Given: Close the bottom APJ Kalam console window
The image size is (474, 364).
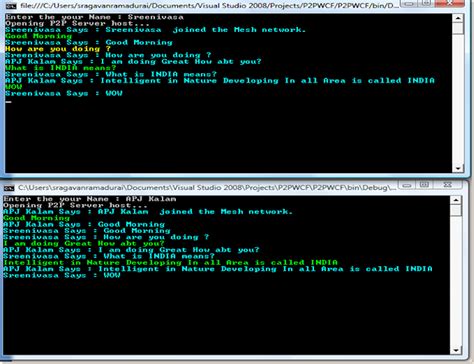Looking at the screenshot, I should click(448, 185).
